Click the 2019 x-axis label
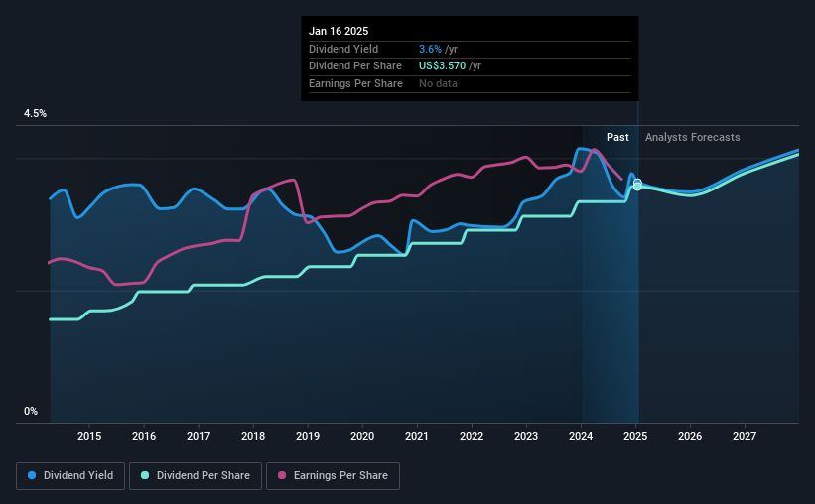Screen dimensions: 815x504 308,436
